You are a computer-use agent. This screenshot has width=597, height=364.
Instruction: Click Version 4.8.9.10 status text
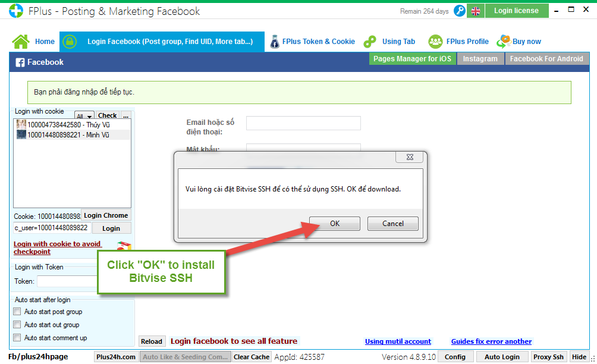[409, 357]
